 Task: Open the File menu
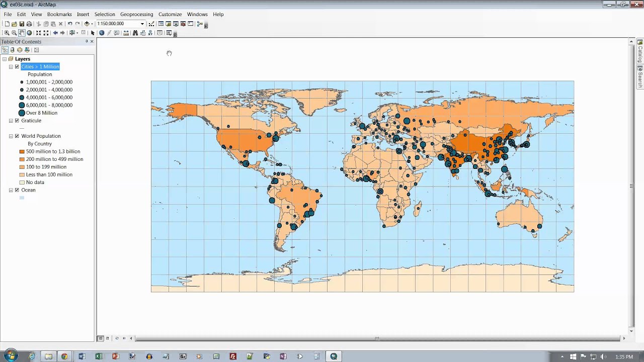click(x=8, y=14)
